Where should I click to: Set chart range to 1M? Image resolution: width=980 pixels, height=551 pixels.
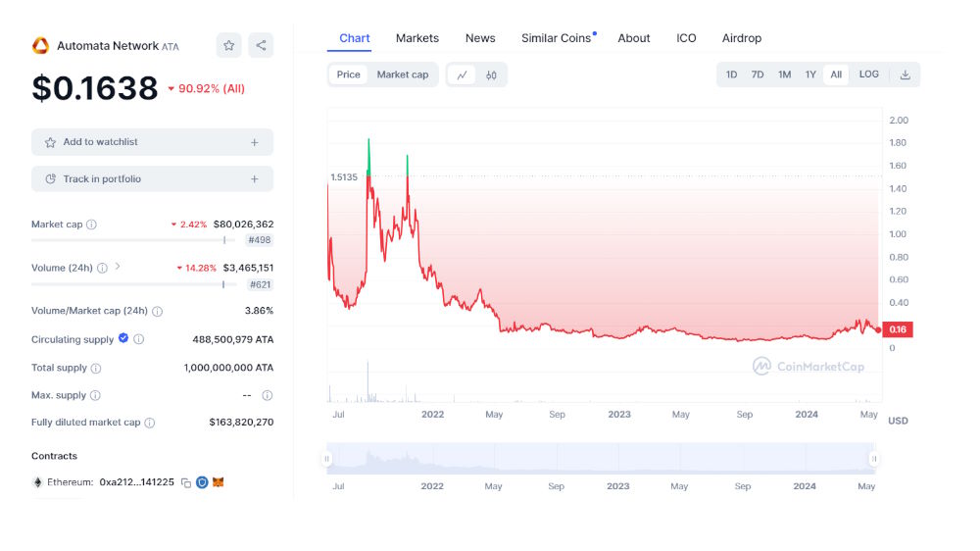pos(784,75)
